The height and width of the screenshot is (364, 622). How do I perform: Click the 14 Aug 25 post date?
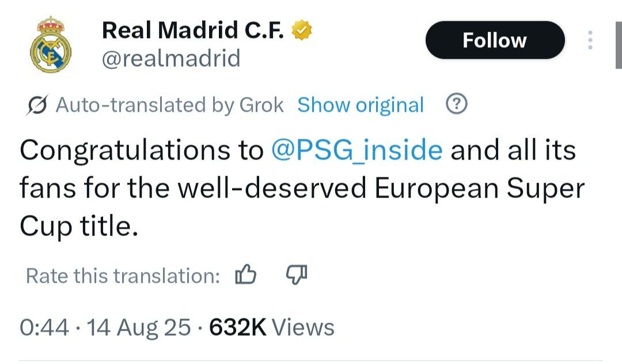138,327
